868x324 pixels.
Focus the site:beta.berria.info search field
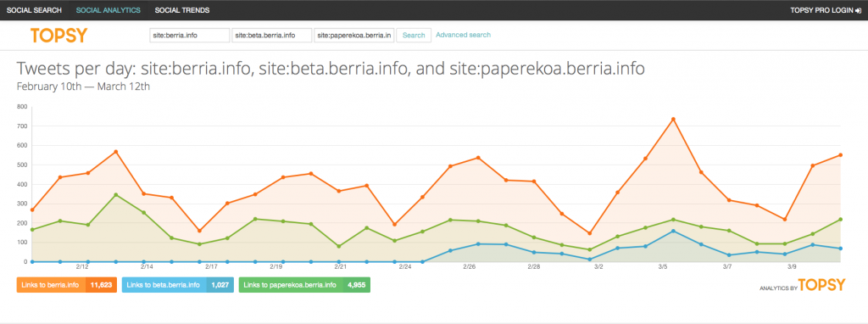pos(272,36)
